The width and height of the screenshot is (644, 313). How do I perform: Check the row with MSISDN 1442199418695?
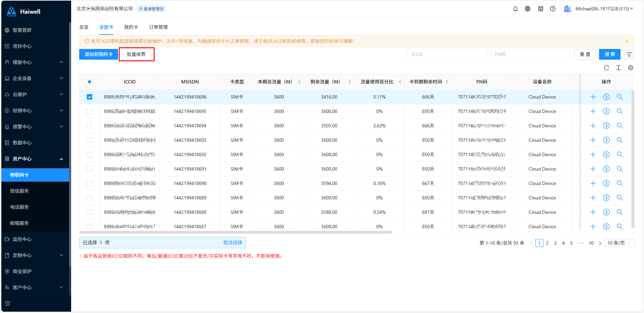point(90,111)
